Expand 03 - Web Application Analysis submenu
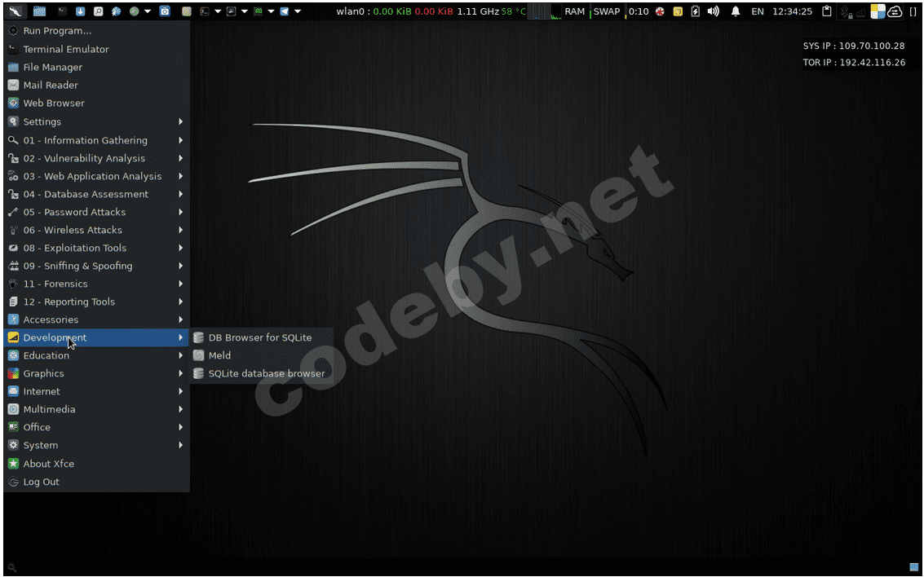 (x=97, y=176)
